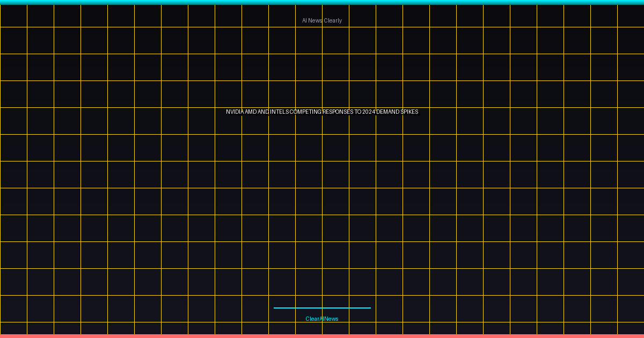Click the word "COMPETING" in the headline

click(x=305, y=112)
